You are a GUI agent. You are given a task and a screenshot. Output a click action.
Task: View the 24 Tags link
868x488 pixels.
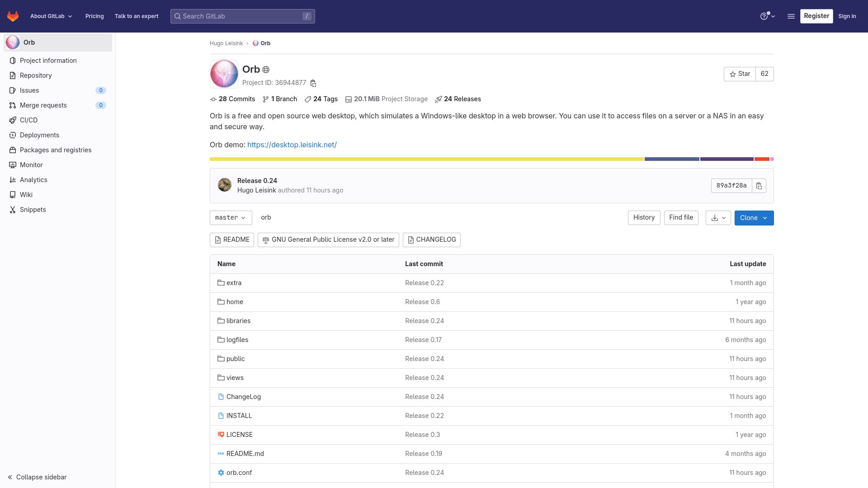(321, 99)
